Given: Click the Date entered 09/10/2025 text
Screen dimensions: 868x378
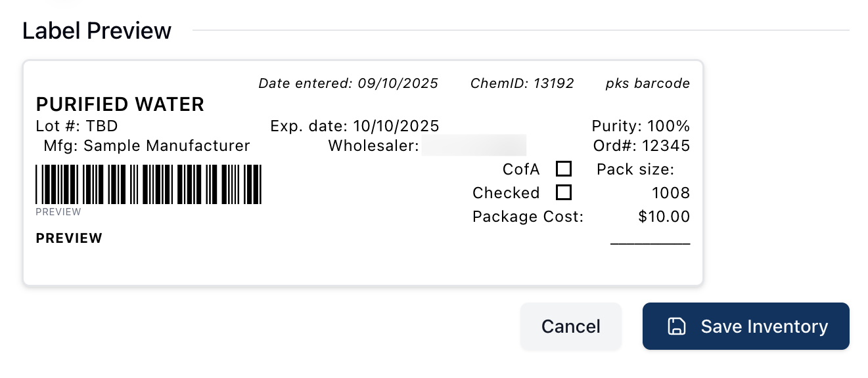Looking at the screenshot, I should click(348, 83).
